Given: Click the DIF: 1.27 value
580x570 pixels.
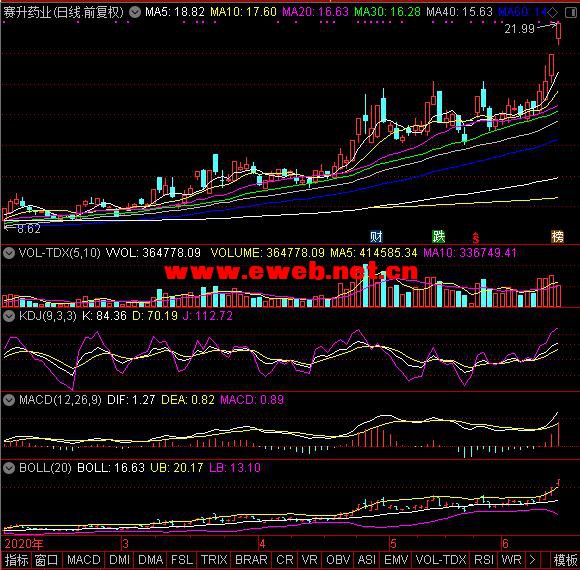Looking at the screenshot, I should point(131,400).
